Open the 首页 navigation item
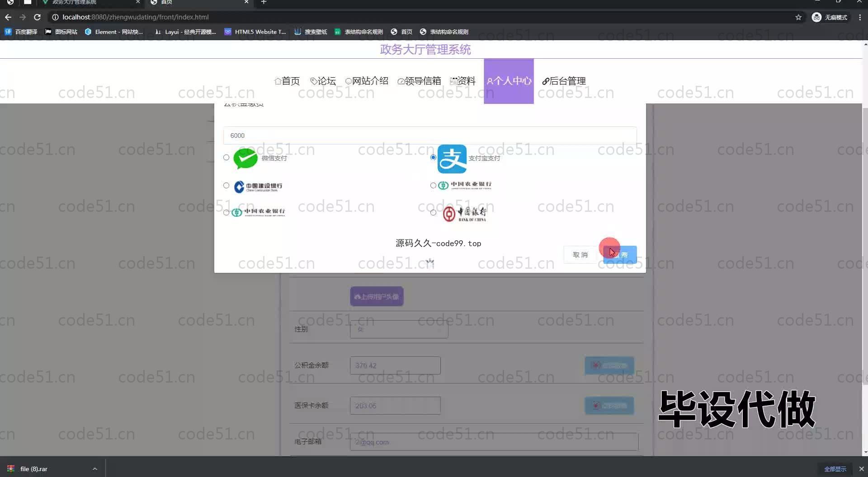This screenshot has height=477, width=868. click(x=287, y=81)
